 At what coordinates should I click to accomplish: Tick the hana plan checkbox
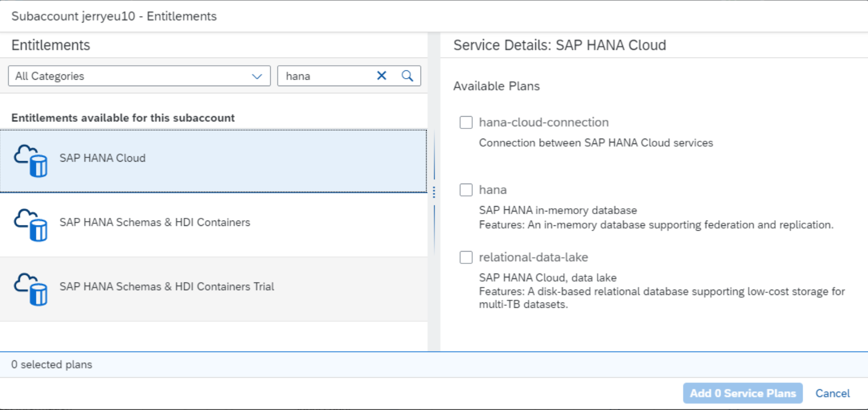point(466,190)
